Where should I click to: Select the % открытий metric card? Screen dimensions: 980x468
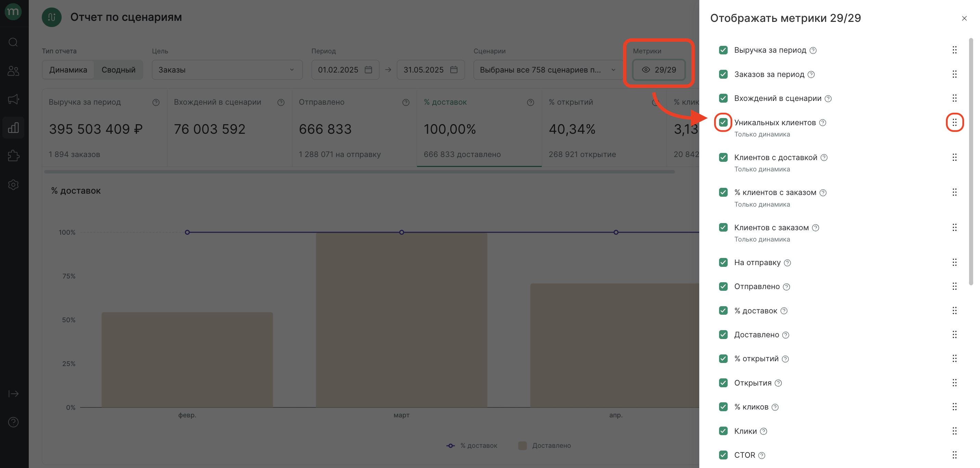tap(604, 128)
